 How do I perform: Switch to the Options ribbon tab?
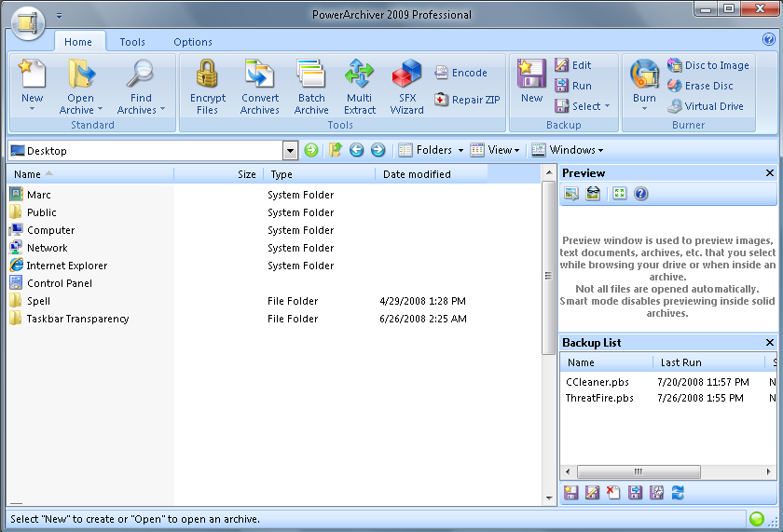(x=193, y=42)
